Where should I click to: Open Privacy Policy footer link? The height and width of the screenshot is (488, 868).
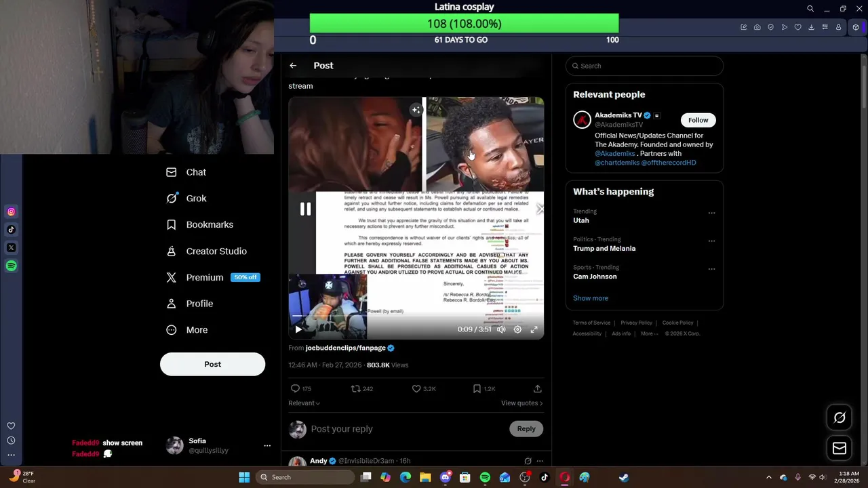636,323
